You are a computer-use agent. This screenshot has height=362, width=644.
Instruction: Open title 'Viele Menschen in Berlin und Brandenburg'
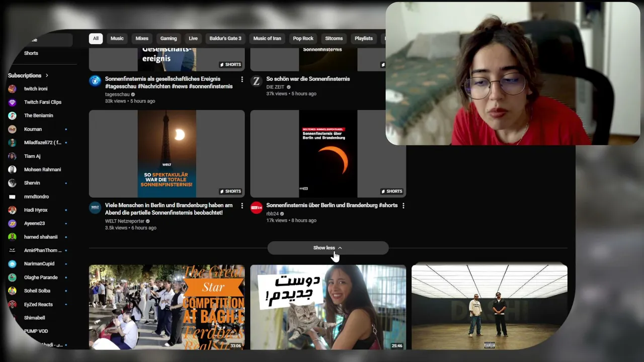point(169,209)
